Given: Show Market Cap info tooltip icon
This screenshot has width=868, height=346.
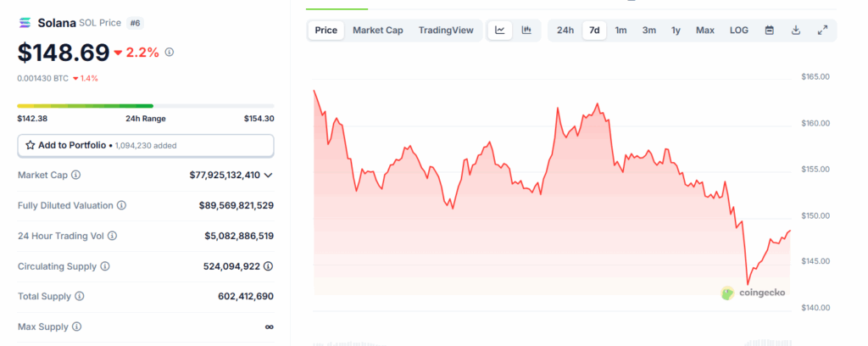Looking at the screenshot, I should tap(75, 175).
